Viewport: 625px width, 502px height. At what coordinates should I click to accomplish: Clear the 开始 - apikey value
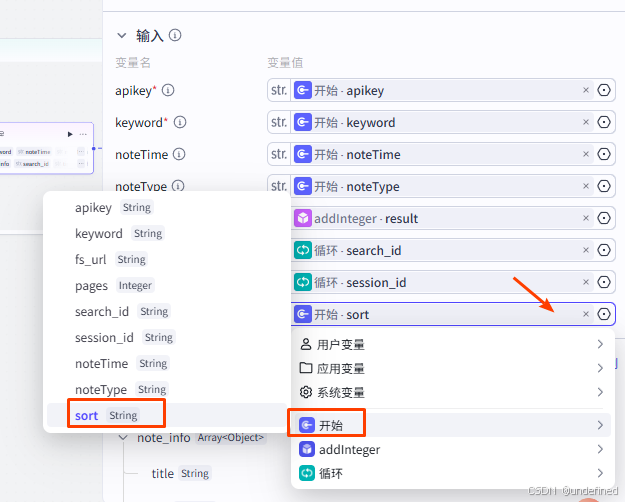pos(586,90)
